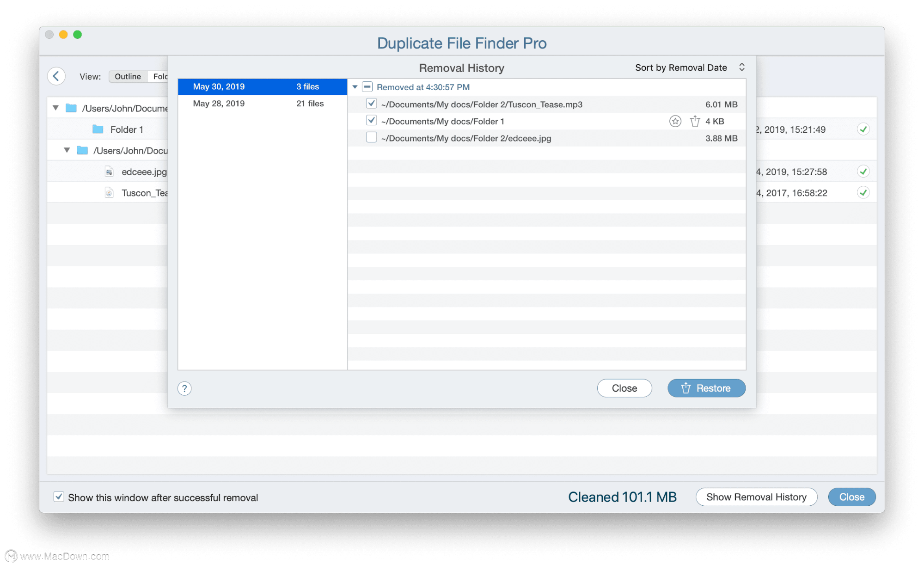Select May 30, 2019 history entry
The width and height of the screenshot is (924, 565).
click(262, 86)
